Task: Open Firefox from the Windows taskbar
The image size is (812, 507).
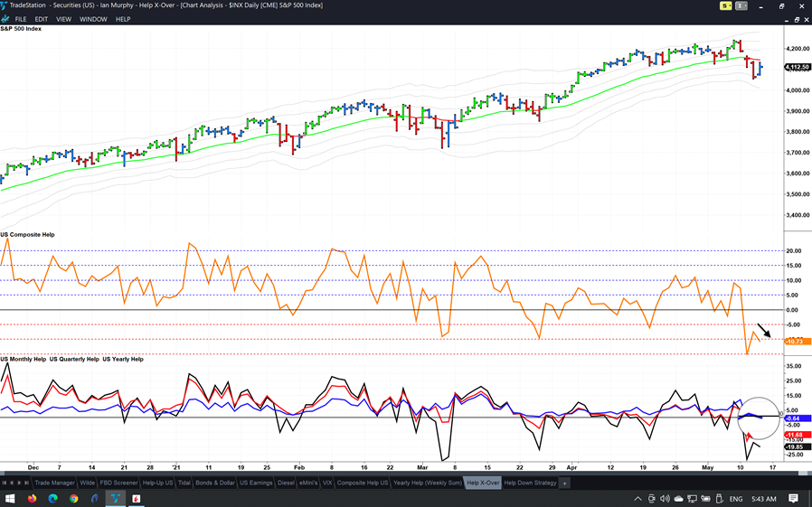Action: tap(33, 499)
